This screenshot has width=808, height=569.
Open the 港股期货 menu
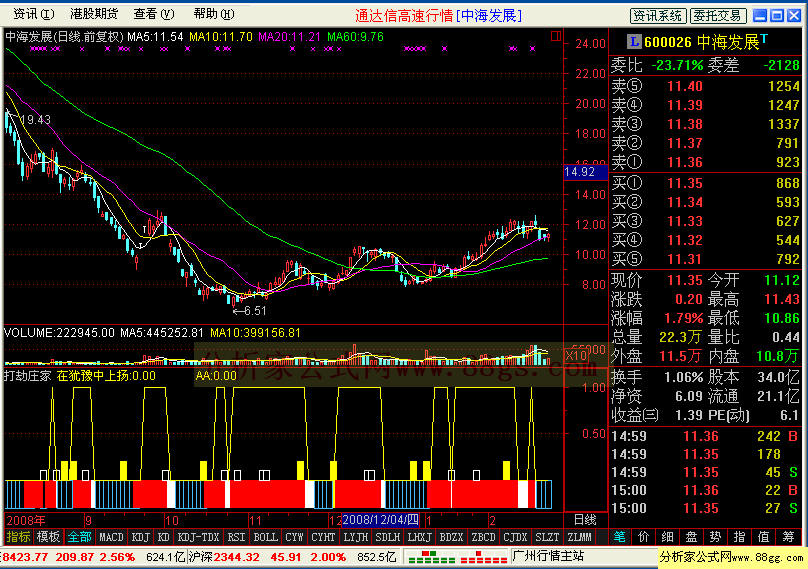(94, 14)
